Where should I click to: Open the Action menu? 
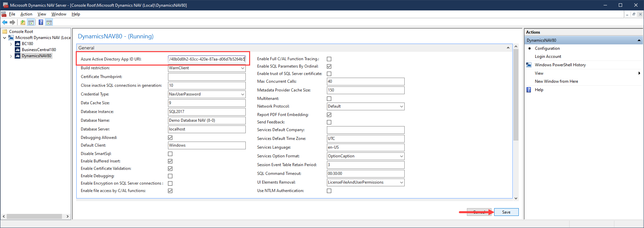[x=26, y=14]
